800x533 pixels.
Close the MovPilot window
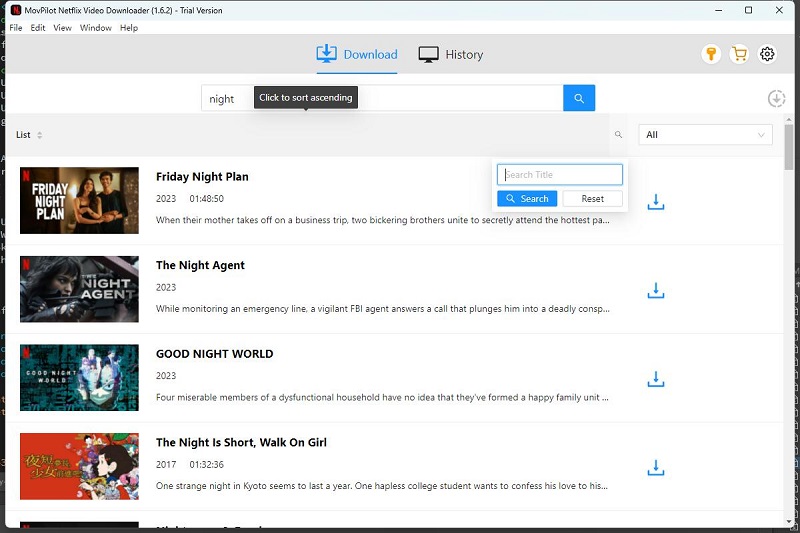[x=779, y=10]
